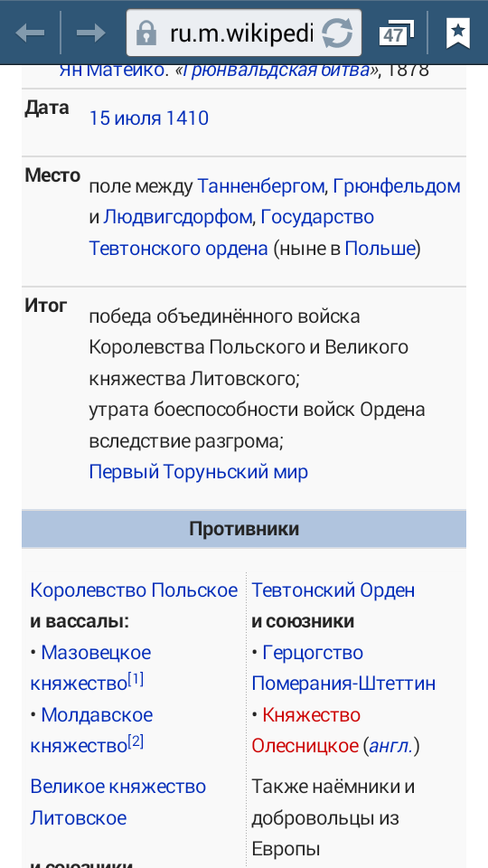
Task: Open the bookmarks star icon
Action: (457, 33)
